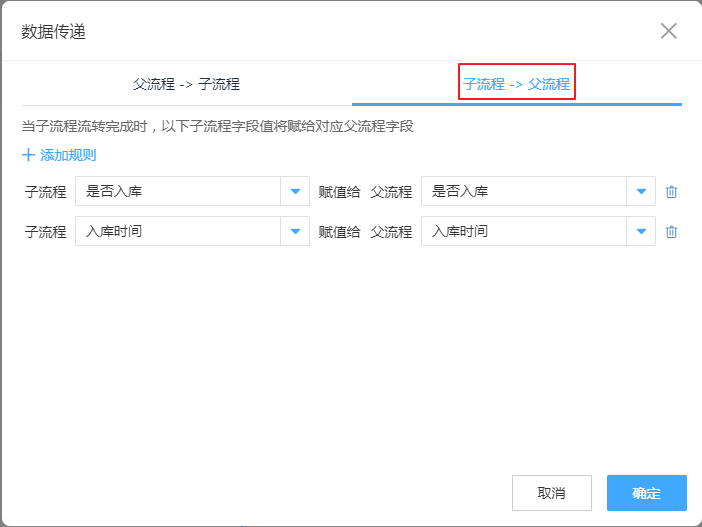Expand arrow of child-flow 入库时间 dropdown

click(295, 232)
